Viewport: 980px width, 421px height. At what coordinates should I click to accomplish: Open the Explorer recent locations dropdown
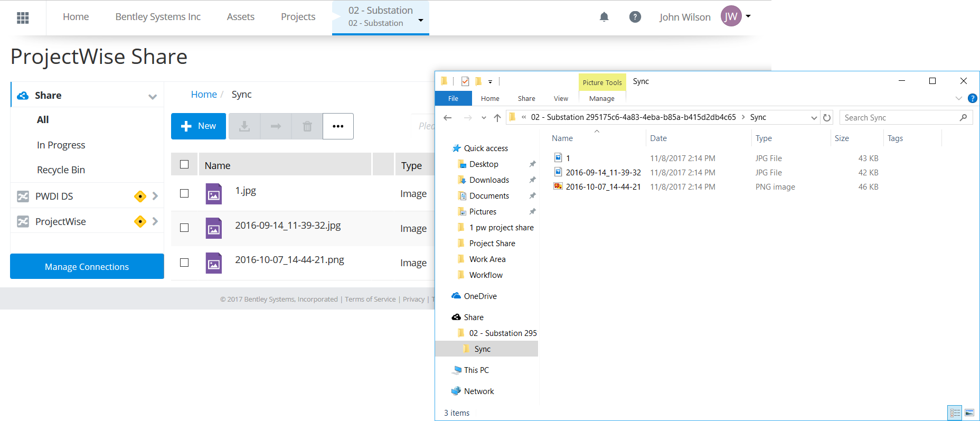(x=484, y=118)
